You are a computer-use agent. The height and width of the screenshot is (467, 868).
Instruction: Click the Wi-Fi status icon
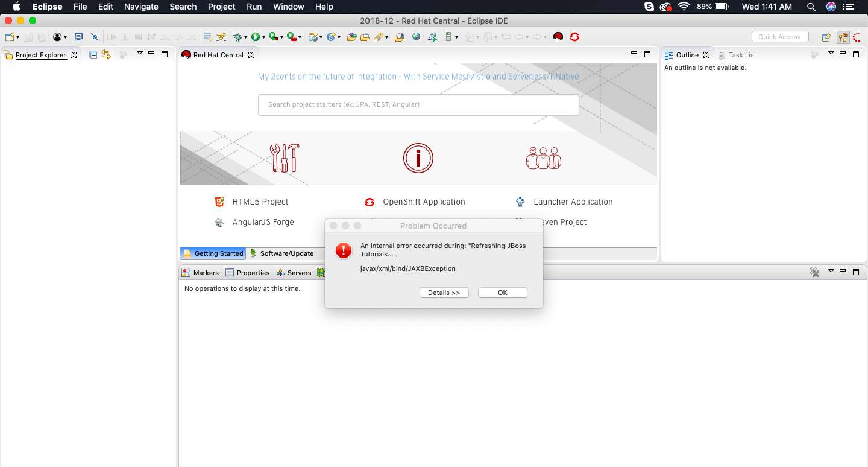(x=684, y=7)
